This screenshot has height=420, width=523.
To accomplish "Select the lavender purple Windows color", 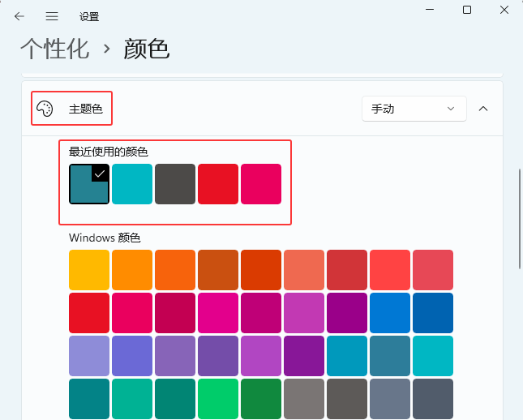I will pos(89,356).
